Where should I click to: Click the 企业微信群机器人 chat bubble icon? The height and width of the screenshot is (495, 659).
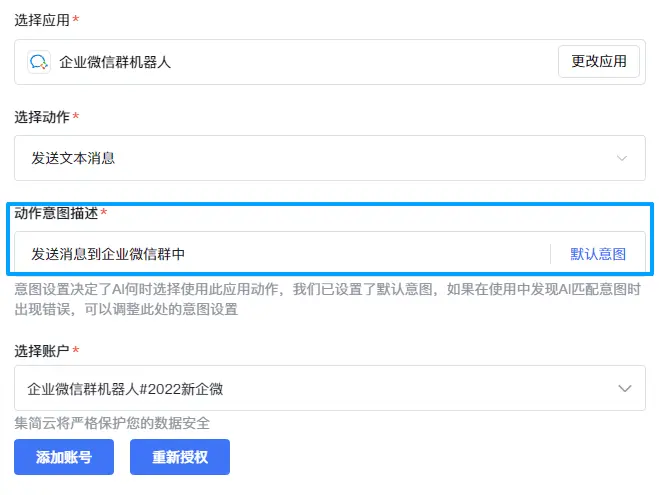pyautogui.click(x=39, y=62)
